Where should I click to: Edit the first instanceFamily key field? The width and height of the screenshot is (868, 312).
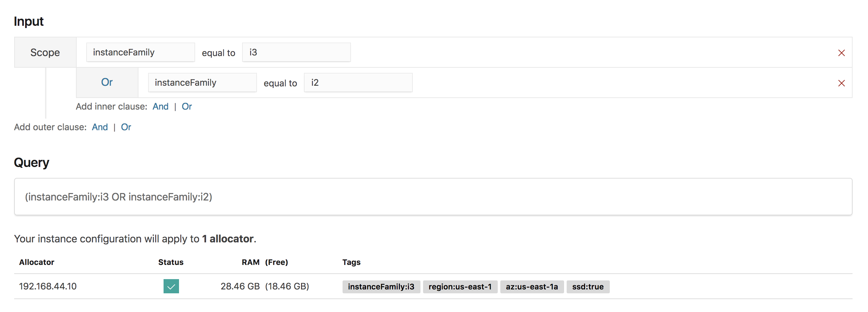pos(140,52)
